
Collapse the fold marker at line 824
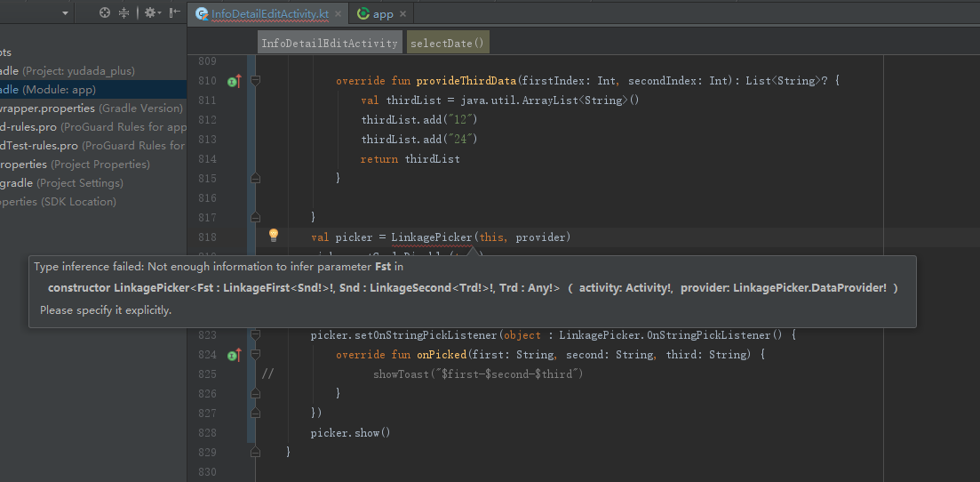(255, 355)
